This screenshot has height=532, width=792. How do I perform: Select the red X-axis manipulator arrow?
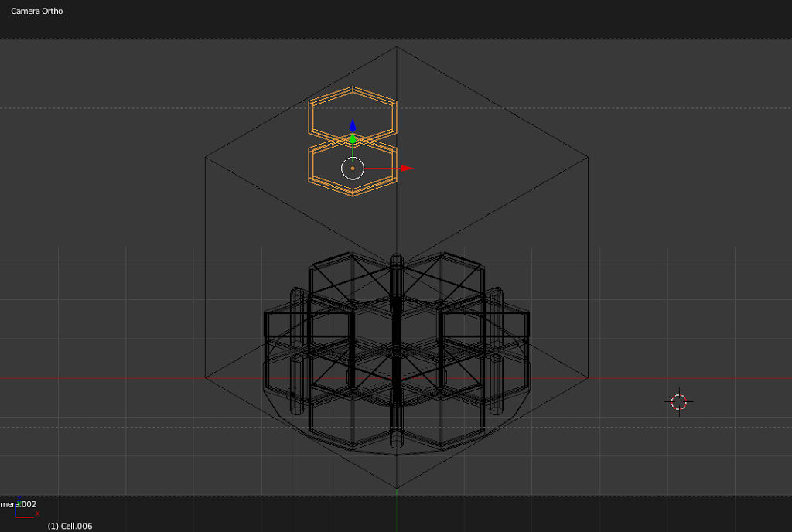point(406,168)
